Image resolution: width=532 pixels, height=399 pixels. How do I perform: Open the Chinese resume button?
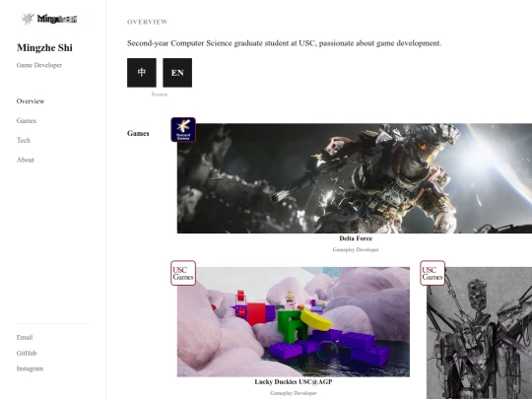pyautogui.click(x=142, y=73)
